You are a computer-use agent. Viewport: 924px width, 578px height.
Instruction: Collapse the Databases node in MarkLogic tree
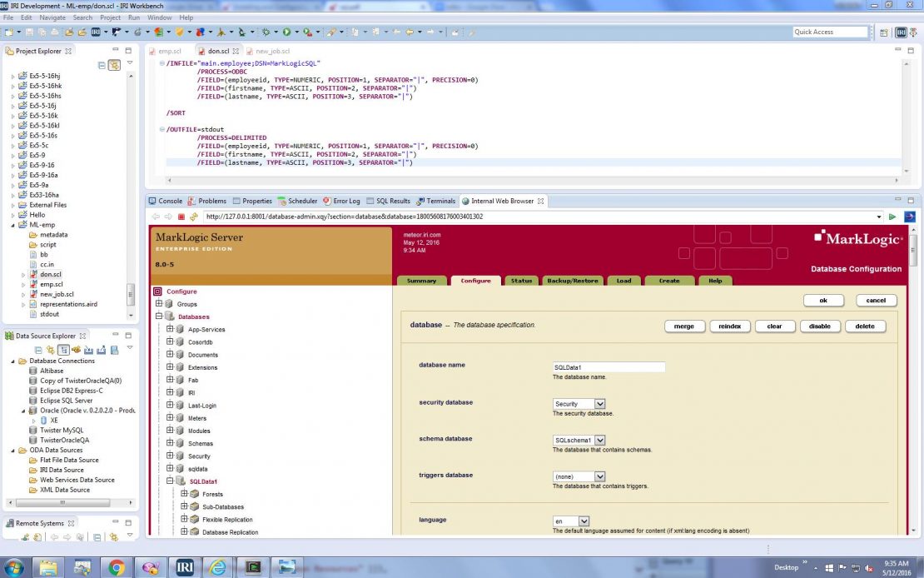(158, 316)
